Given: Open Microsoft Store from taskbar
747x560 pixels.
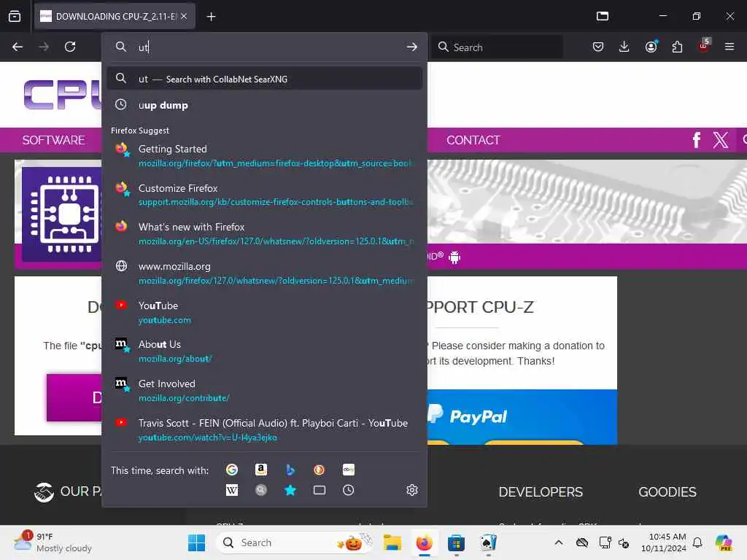Looking at the screenshot, I should coord(456,542).
